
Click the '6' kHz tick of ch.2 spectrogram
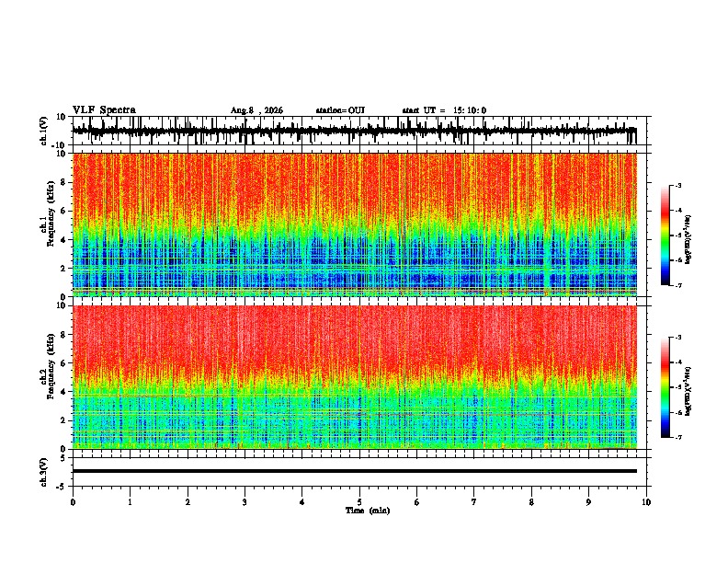click(x=64, y=363)
